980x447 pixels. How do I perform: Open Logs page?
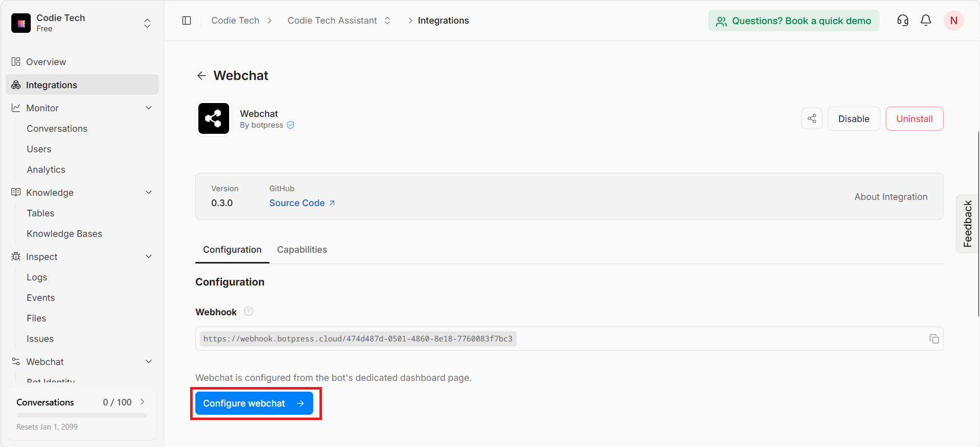click(x=37, y=277)
